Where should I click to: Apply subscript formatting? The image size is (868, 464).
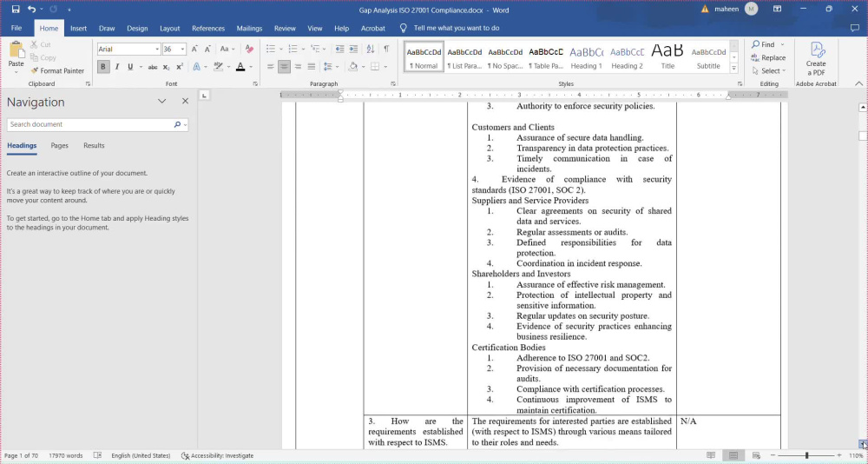click(x=166, y=67)
